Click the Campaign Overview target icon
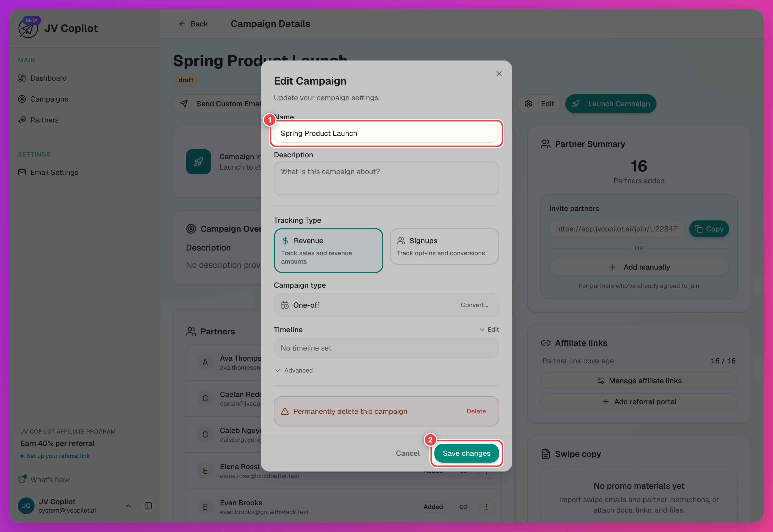Viewport: 773px width, 532px height. 191,229
